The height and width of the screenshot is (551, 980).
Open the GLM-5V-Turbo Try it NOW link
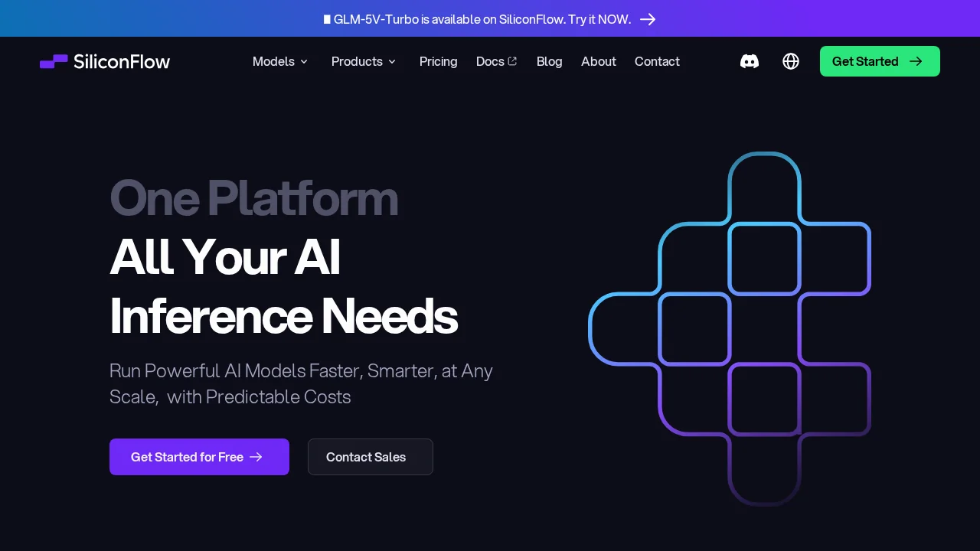tap(481, 19)
